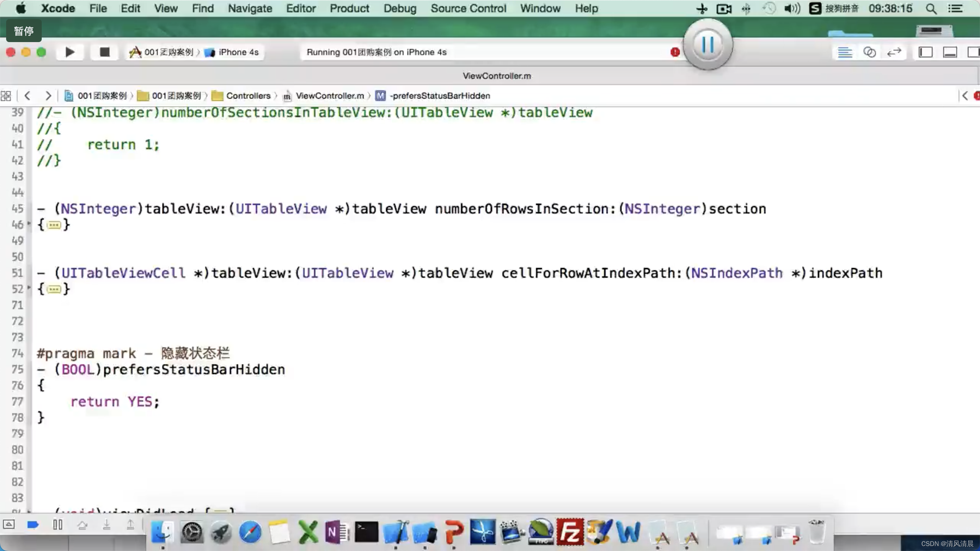Click Controllers folder in jump bar
This screenshot has height=551, width=980.
(x=248, y=96)
